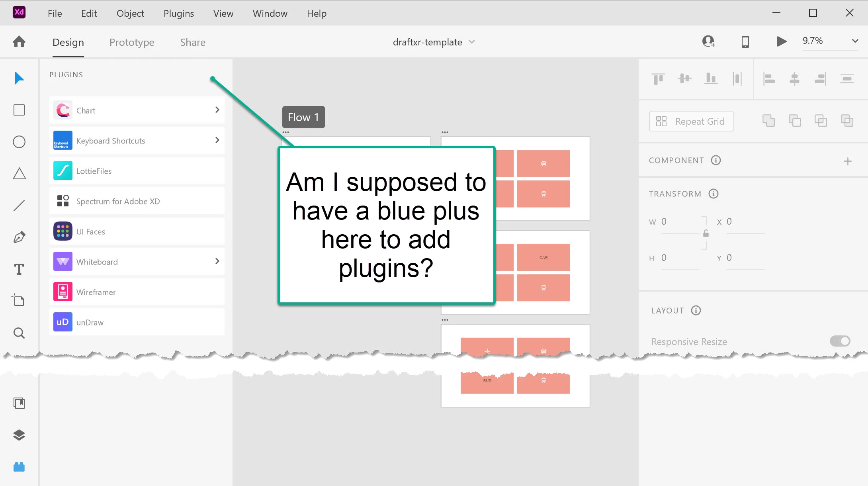
Task: Open the Plugins panel icon
Action: [x=19, y=466]
